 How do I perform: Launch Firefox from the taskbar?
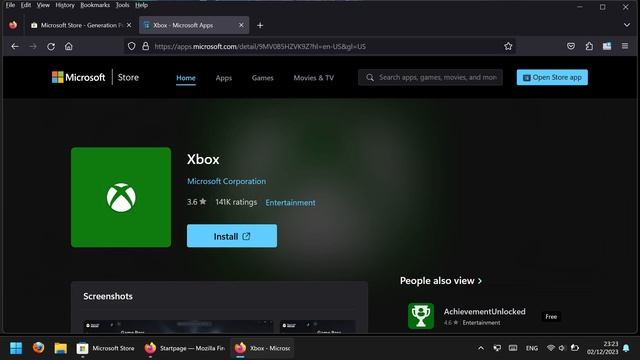click(38, 348)
